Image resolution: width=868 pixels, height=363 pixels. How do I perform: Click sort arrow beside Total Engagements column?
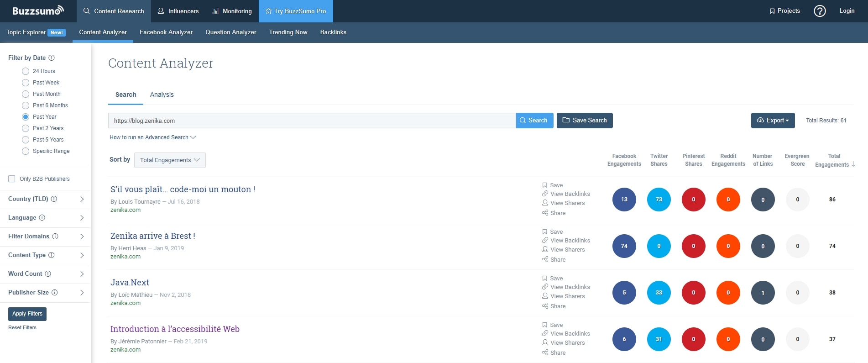853,164
